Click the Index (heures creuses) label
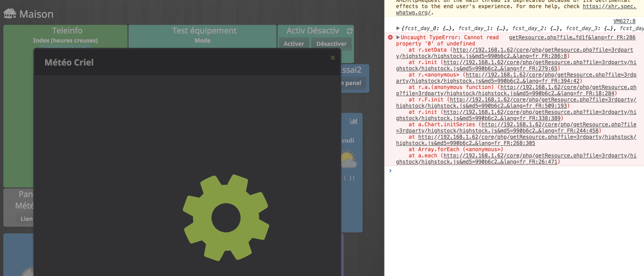This screenshot has height=276, width=644. [x=65, y=40]
